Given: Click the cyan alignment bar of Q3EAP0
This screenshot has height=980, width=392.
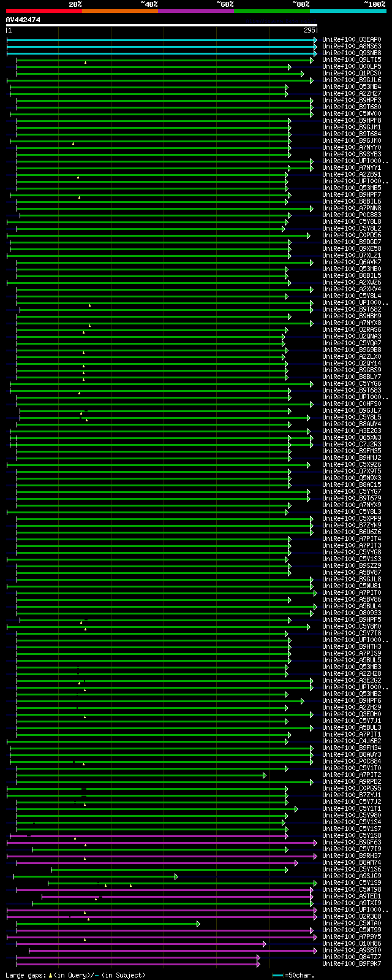Looking at the screenshot, I should coord(162,40).
